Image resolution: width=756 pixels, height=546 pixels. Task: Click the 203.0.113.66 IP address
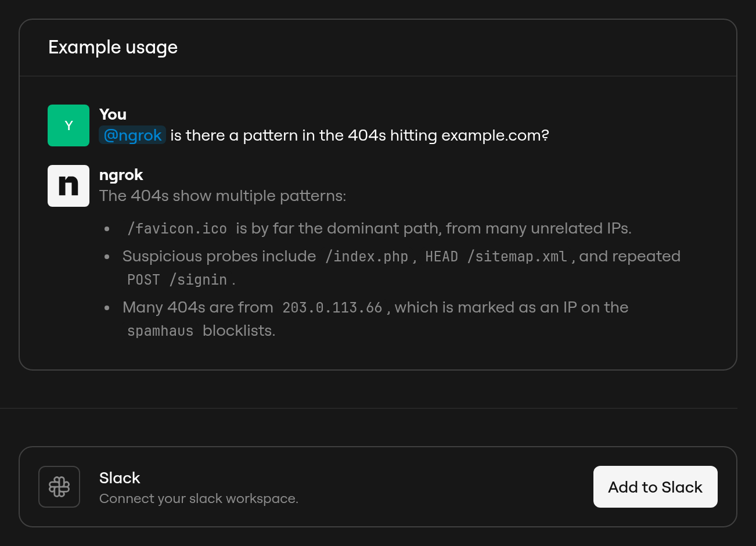point(332,308)
